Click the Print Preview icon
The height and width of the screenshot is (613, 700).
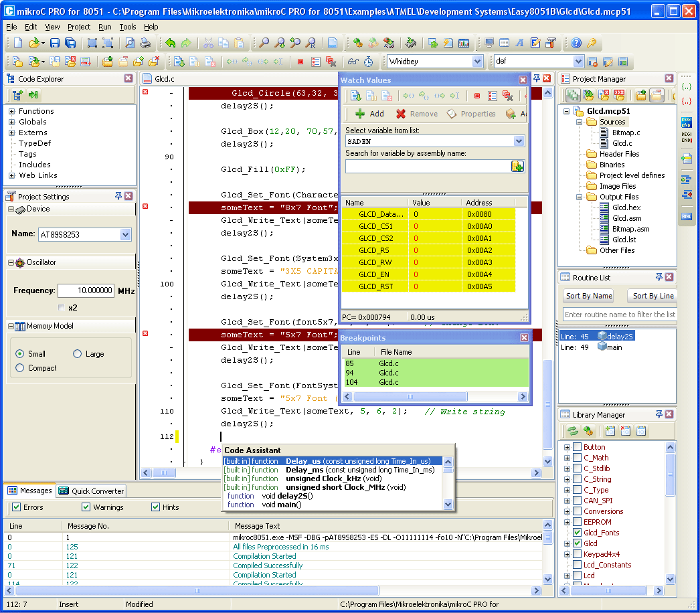click(x=129, y=43)
